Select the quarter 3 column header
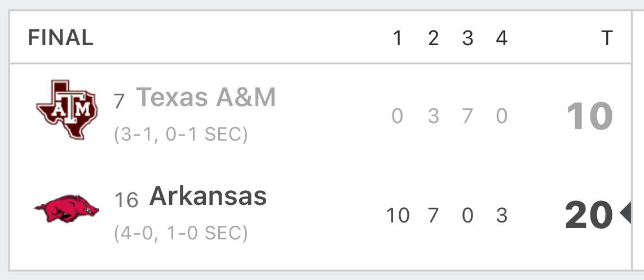Viewport: 644px width, 280px height. click(467, 38)
